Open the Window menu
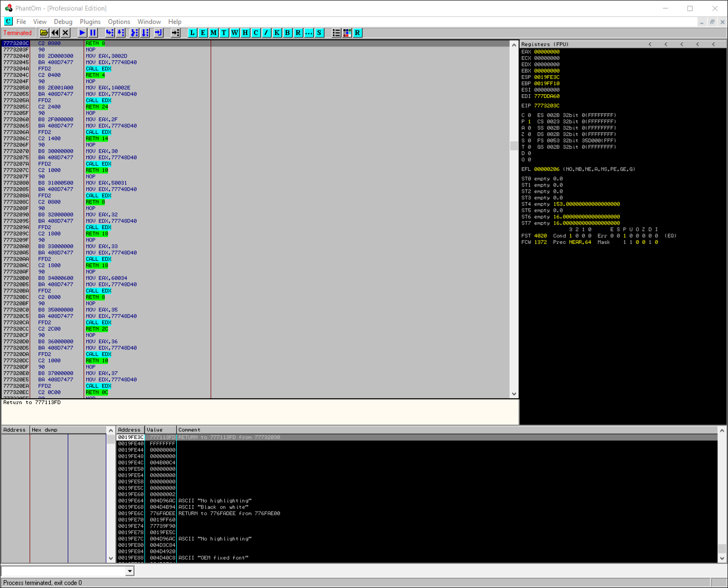Screen dimensions: 728x588 click(x=149, y=22)
